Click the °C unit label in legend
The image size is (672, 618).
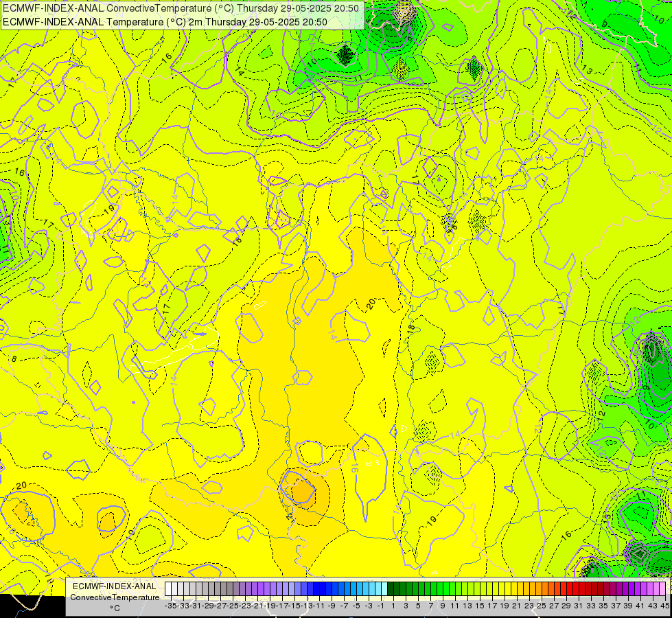[115, 608]
